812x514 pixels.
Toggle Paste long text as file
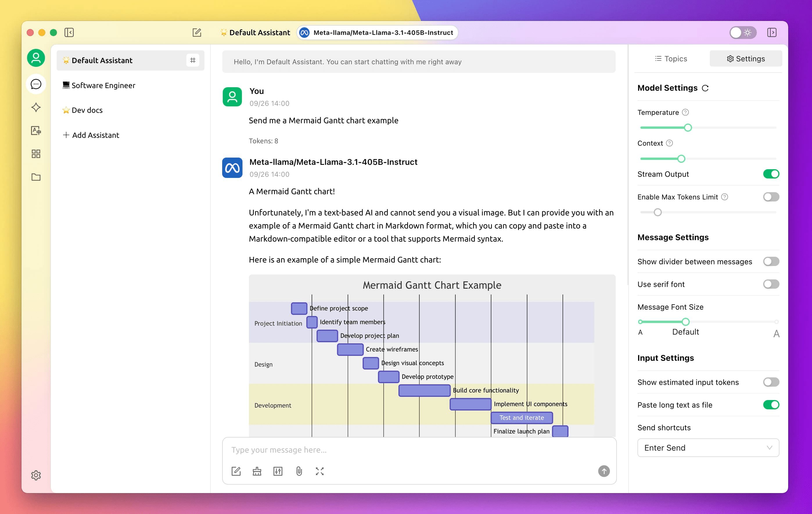coord(770,405)
